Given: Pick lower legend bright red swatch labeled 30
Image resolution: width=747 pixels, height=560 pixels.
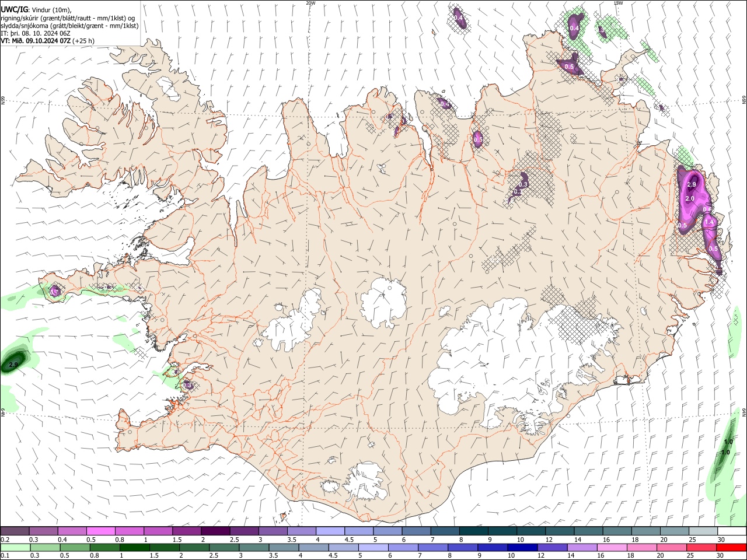Looking at the screenshot, I should [731, 548].
